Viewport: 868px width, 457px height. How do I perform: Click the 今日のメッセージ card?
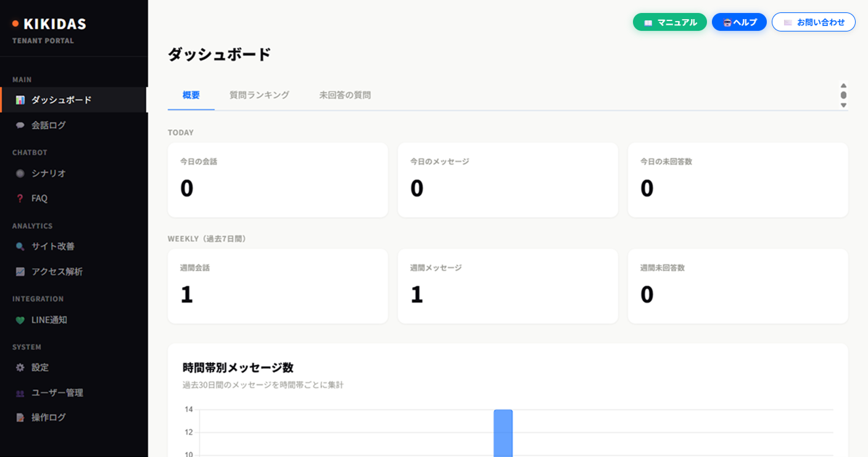508,180
